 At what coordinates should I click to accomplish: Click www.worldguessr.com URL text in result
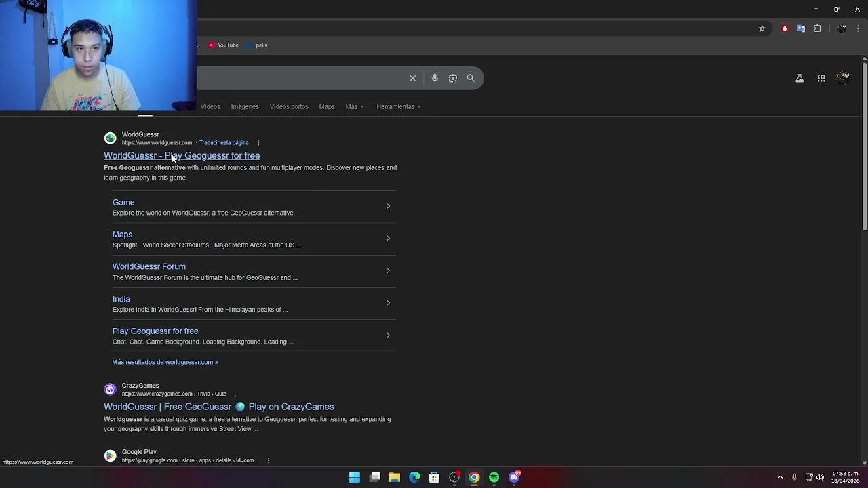(x=157, y=143)
